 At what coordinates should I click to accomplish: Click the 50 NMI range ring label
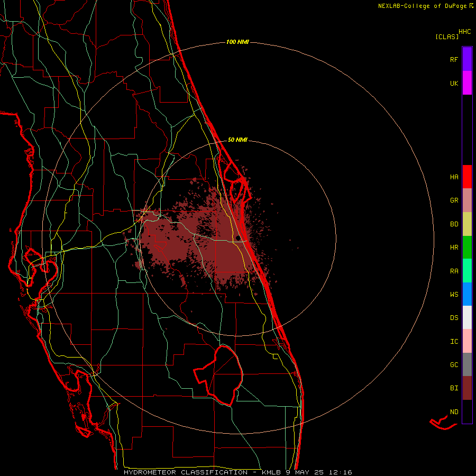coord(237,140)
